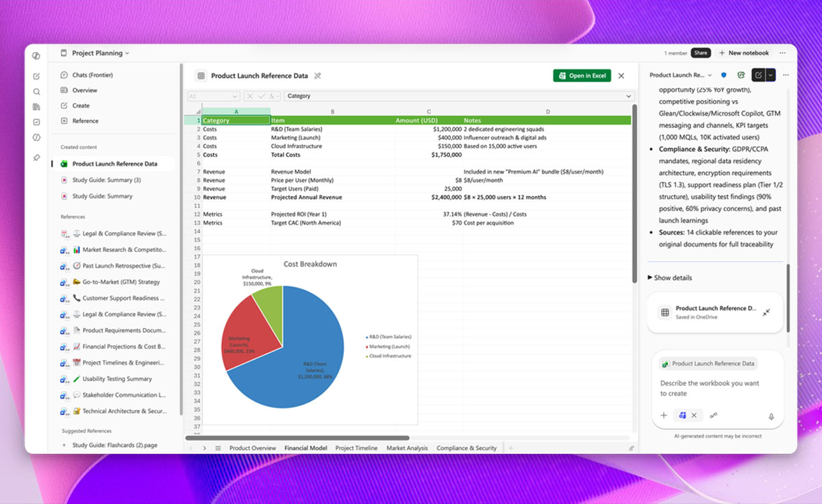This screenshot has height=504, width=822.
Task: Add a new sheet tab
Action: pyautogui.click(x=510, y=448)
